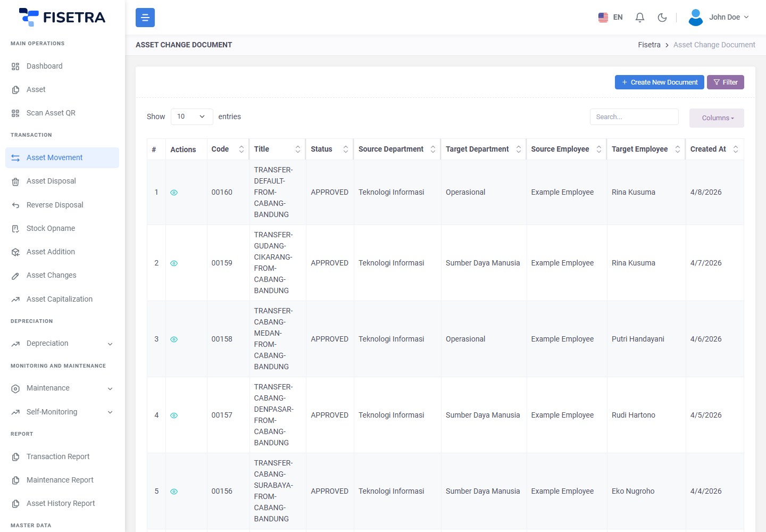This screenshot has width=766, height=532.
Task: Click Asset Change Document breadcrumb
Action: pyautogui.click(x=714, y=45)
